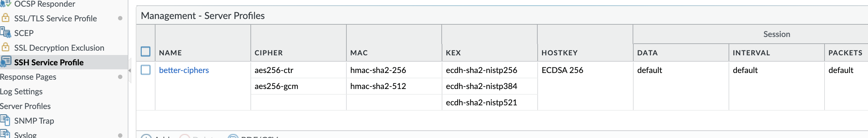
Task: Expand Server Profiles section in sidebar
Action: (25, 106)
